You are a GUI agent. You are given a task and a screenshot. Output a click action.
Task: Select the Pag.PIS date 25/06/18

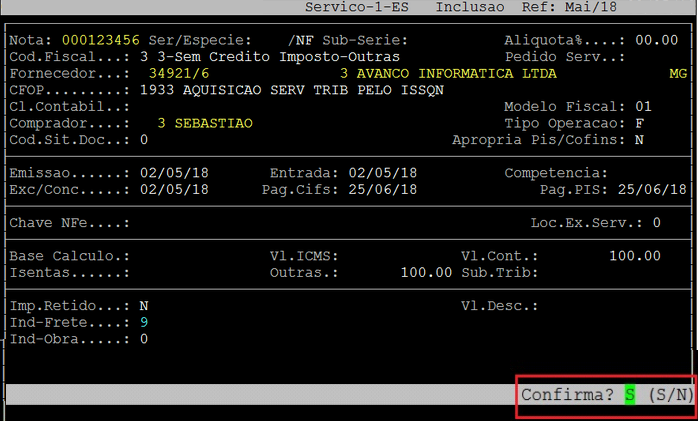[652, 189]
